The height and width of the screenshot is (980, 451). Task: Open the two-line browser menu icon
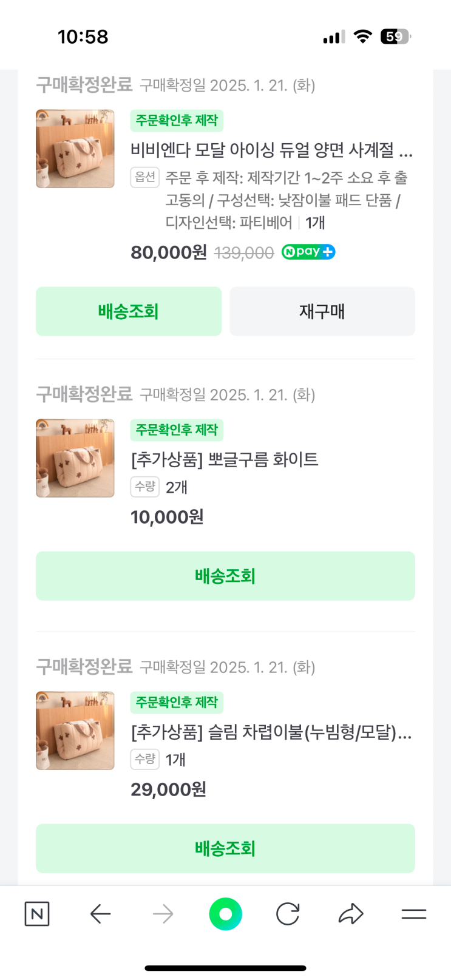[413, 914]
